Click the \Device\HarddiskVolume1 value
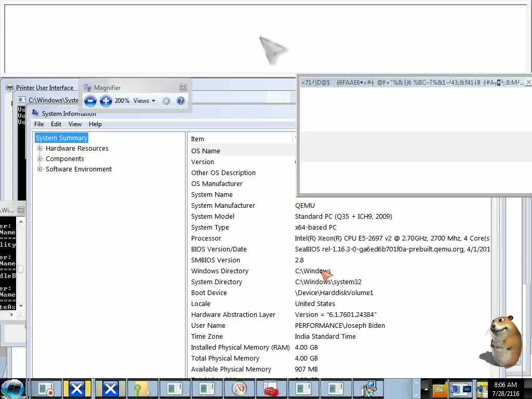The width and height of the screenshot is (532, 399). [334, 292]
